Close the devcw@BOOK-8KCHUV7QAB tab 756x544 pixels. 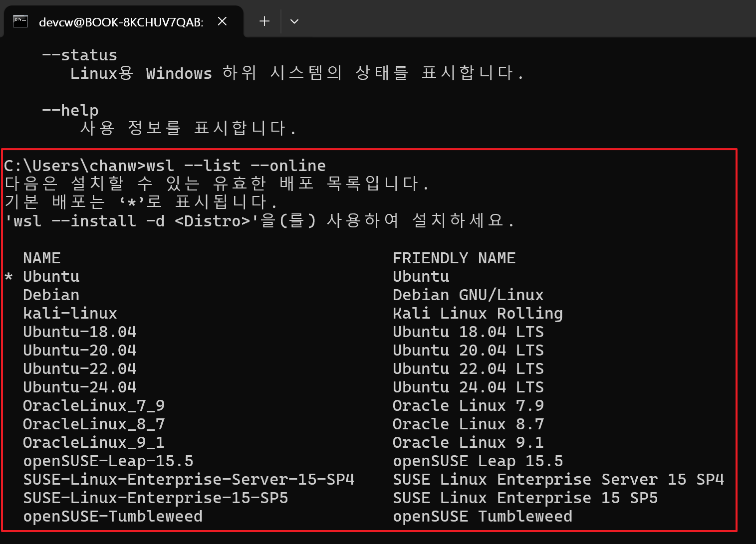click(223, 21)
